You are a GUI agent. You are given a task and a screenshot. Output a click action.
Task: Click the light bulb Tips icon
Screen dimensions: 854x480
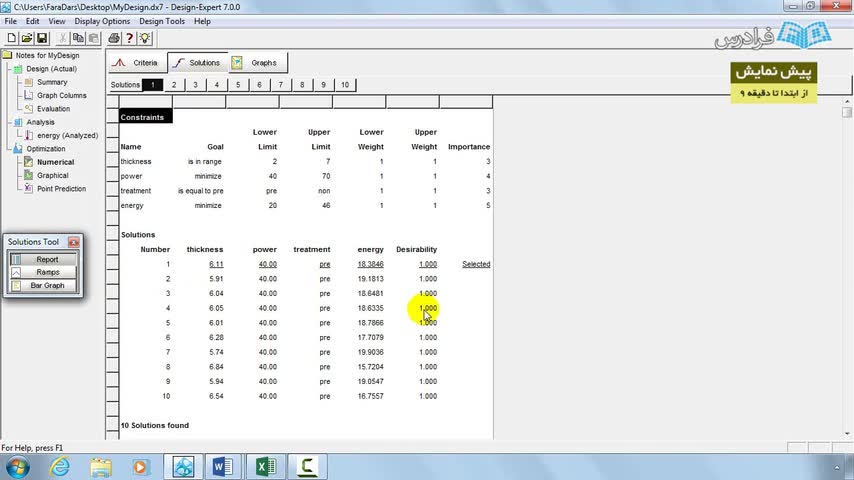(144, 38)
